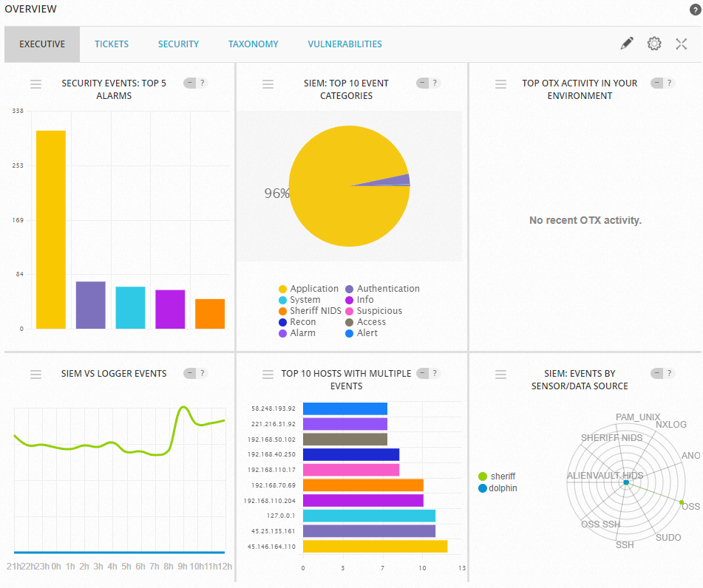Expand menu of SIEM Top 10 Event Categories

(268, 84)
